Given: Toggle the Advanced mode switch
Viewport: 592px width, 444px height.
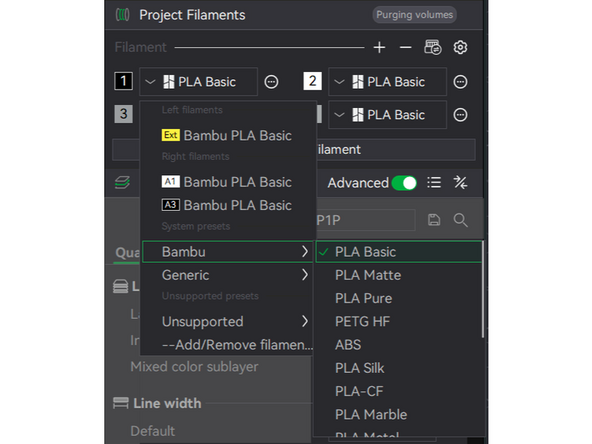Looking at the screenshot, I should [404, 183].
